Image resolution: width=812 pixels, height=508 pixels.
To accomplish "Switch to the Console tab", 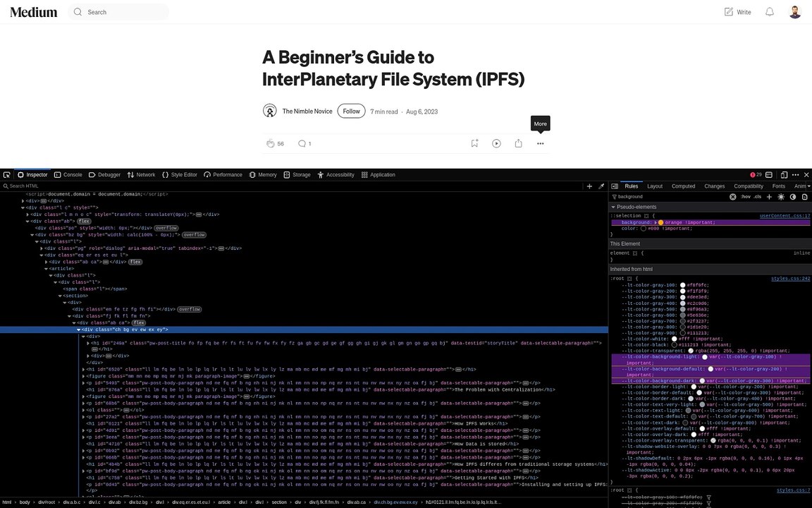I will click(68, 175).
